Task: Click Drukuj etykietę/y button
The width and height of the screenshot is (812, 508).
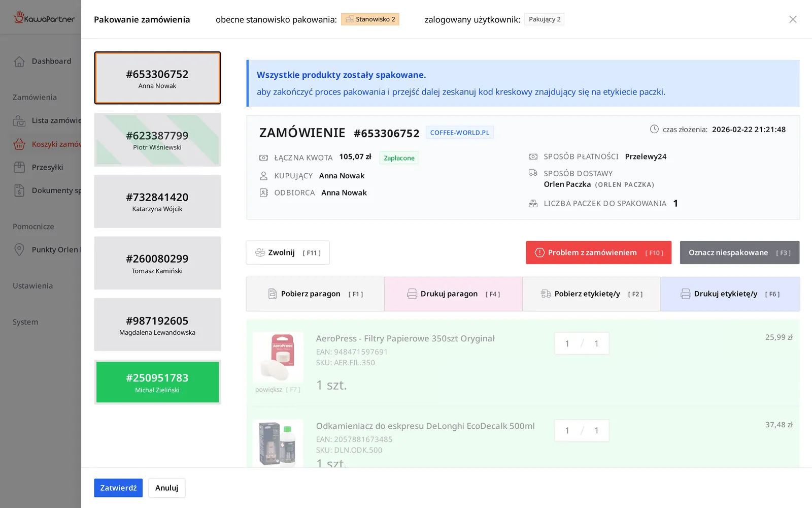Action: tap(730, 294)
